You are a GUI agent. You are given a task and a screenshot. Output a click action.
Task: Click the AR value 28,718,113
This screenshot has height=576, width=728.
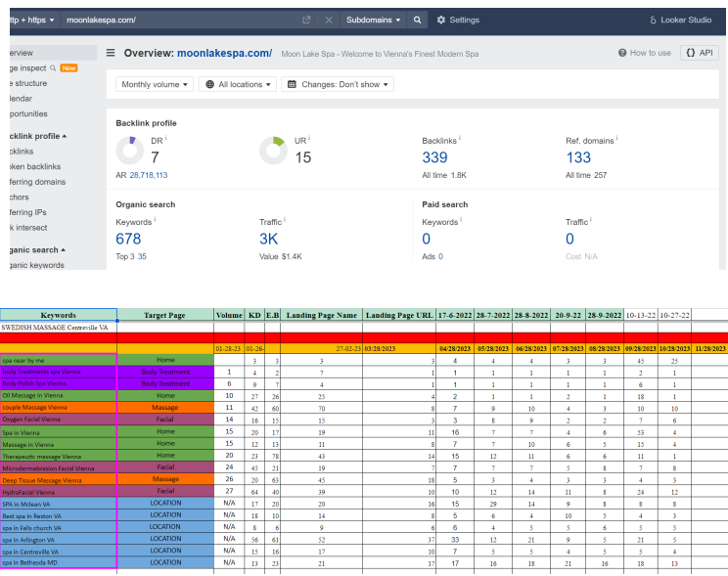point(149,175)
